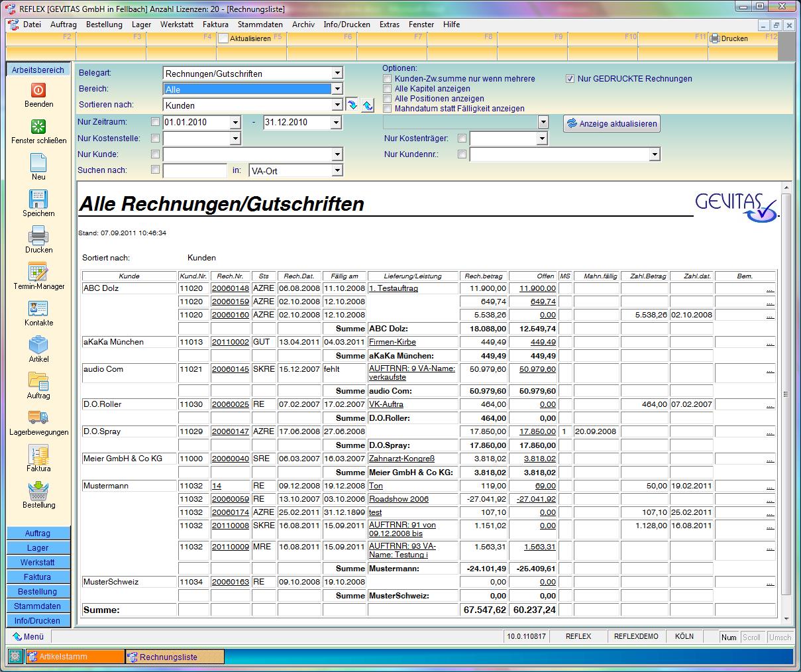Enable Kunden-Zw.summe nur wenn mehrere
The width and height of the screenshot is (801, 672).
(x=388, y=79)
